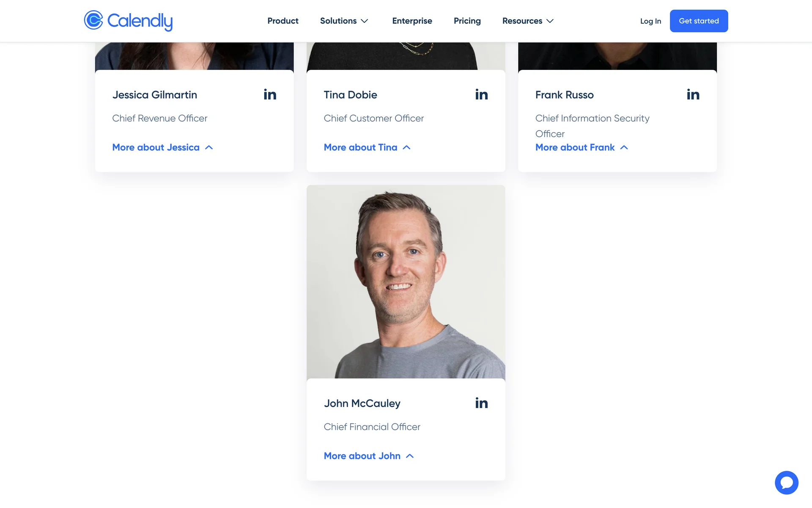The image size is (812, 508).
Task: Click the Log In link
Action: (650, 21)
